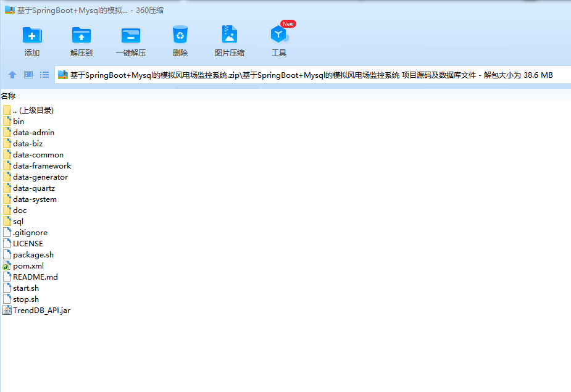Select the data-quartz folder

(x=29, y=188)
